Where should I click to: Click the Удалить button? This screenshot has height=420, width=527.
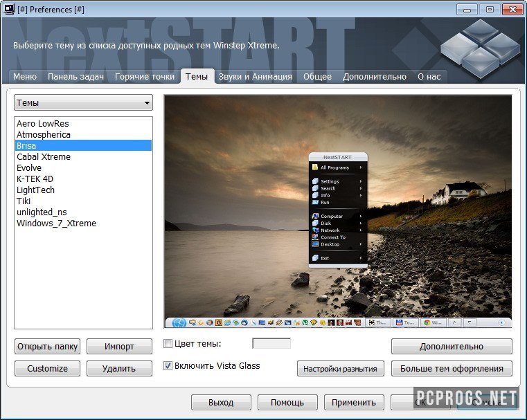[119, 369]
